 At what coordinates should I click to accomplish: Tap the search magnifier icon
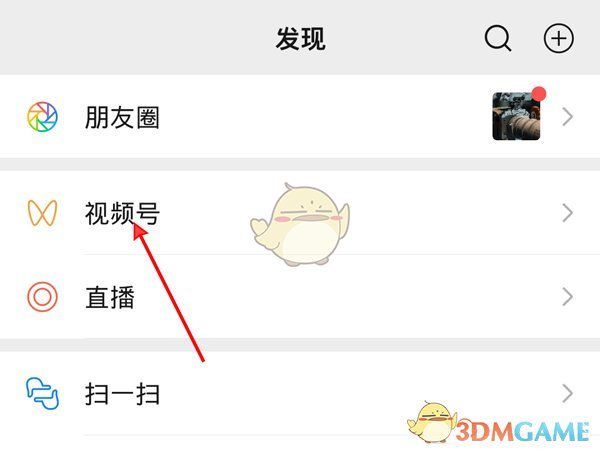497,38
